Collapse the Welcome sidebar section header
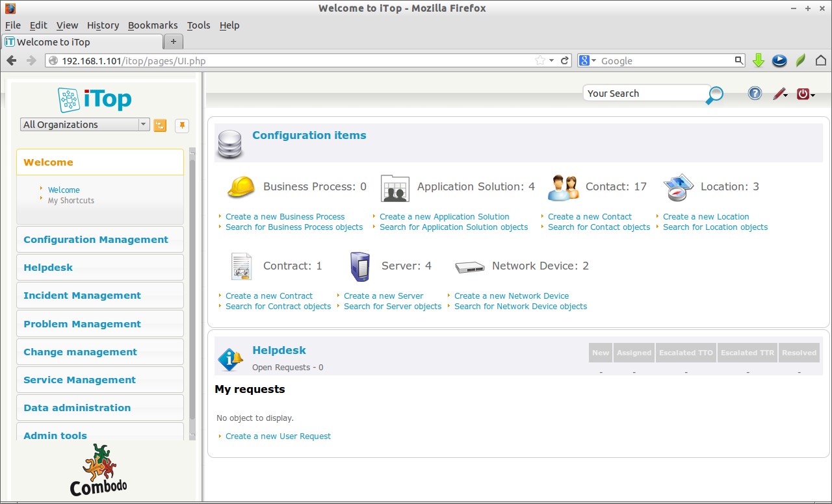Viewport: 832px width, 504px height. (x=100, y=162)
